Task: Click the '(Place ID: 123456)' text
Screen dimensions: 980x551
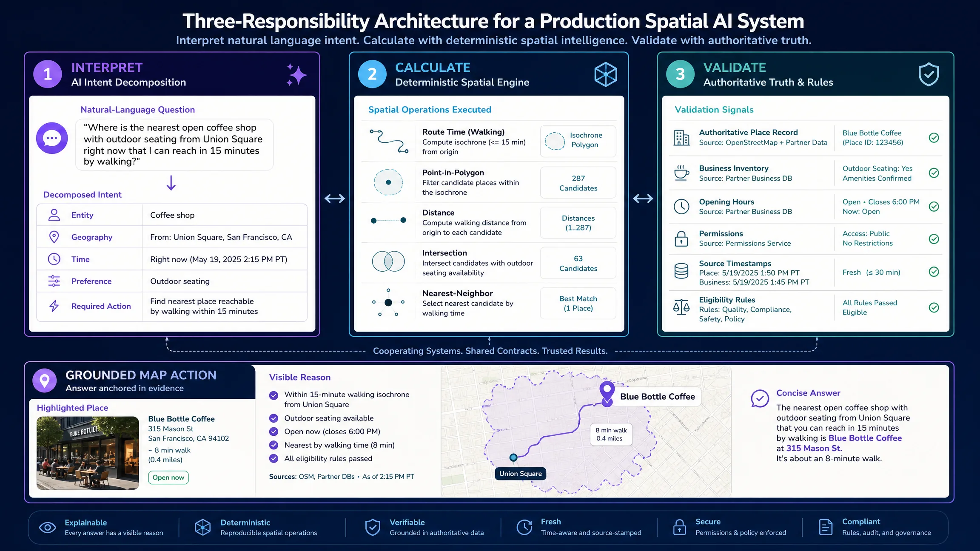Action: 873,142
